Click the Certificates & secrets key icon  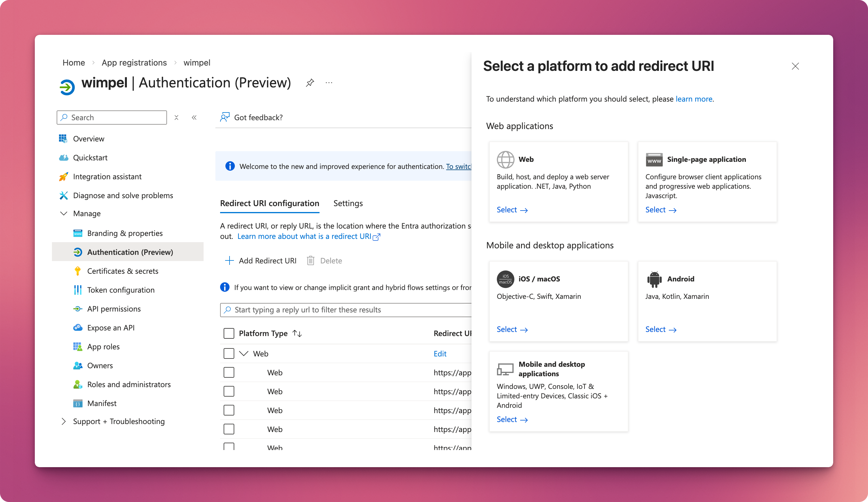(78, 271)
